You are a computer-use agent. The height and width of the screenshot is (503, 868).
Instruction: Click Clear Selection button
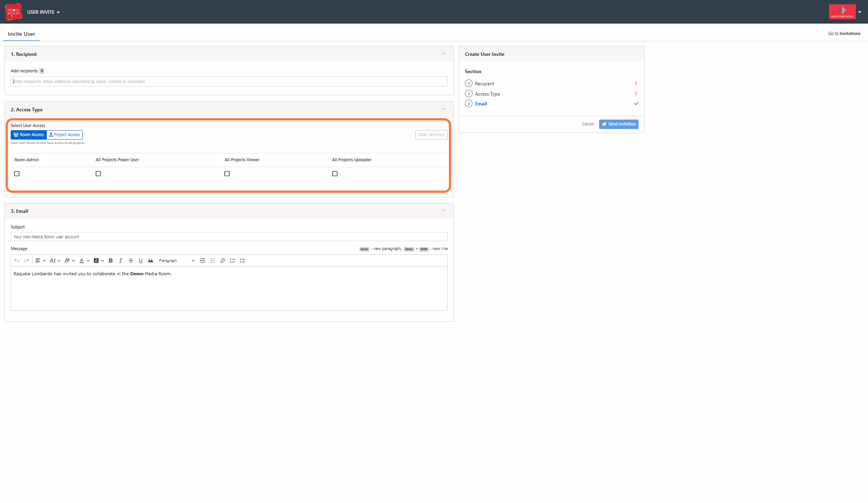tap(431, 135)
